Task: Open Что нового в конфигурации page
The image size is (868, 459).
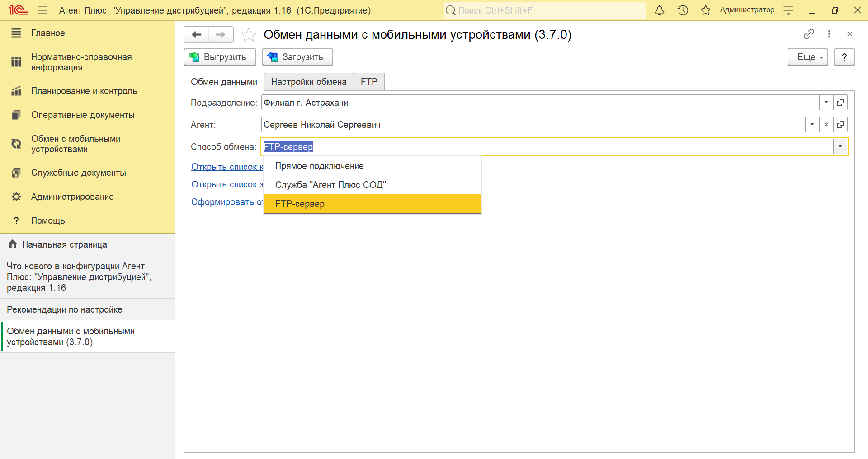Action: (87, 277)
